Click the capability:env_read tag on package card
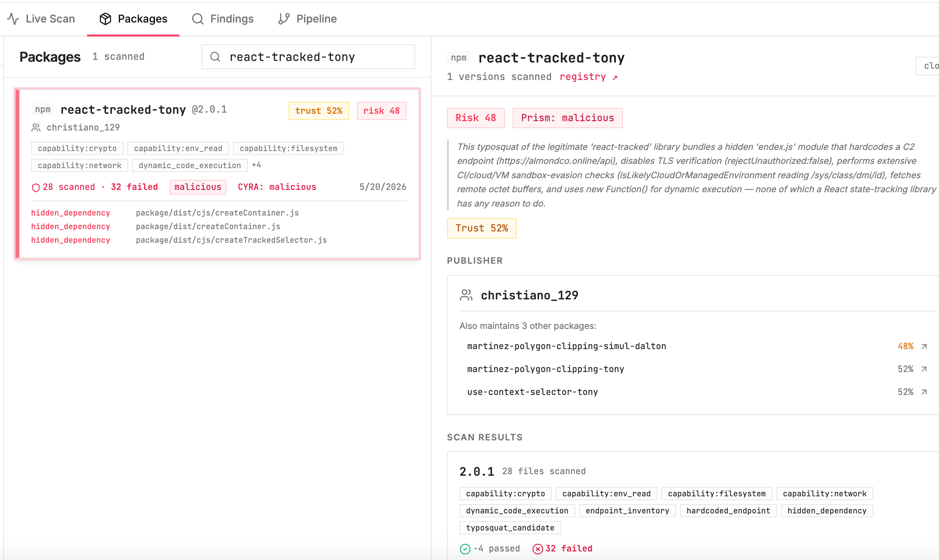The height and width of the screenshot is (560, 939). pos(178,148)
